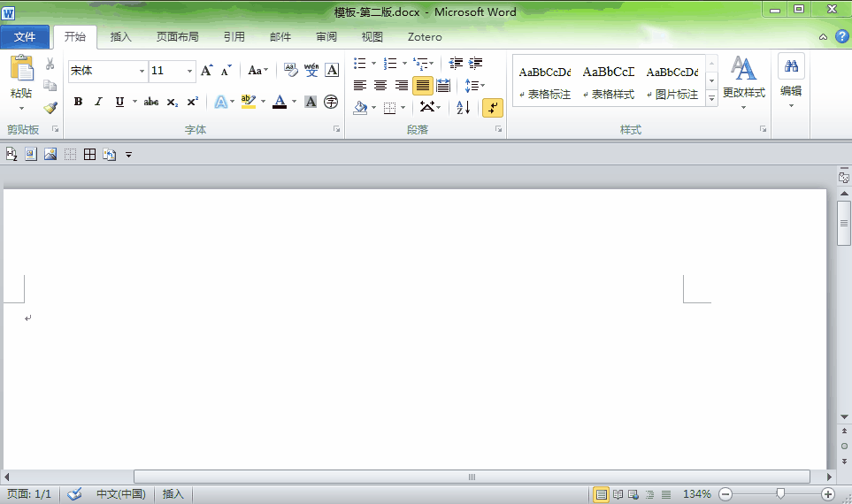Apply the 表格标注 style
The image size is (852, 504).
coord(545,82)
